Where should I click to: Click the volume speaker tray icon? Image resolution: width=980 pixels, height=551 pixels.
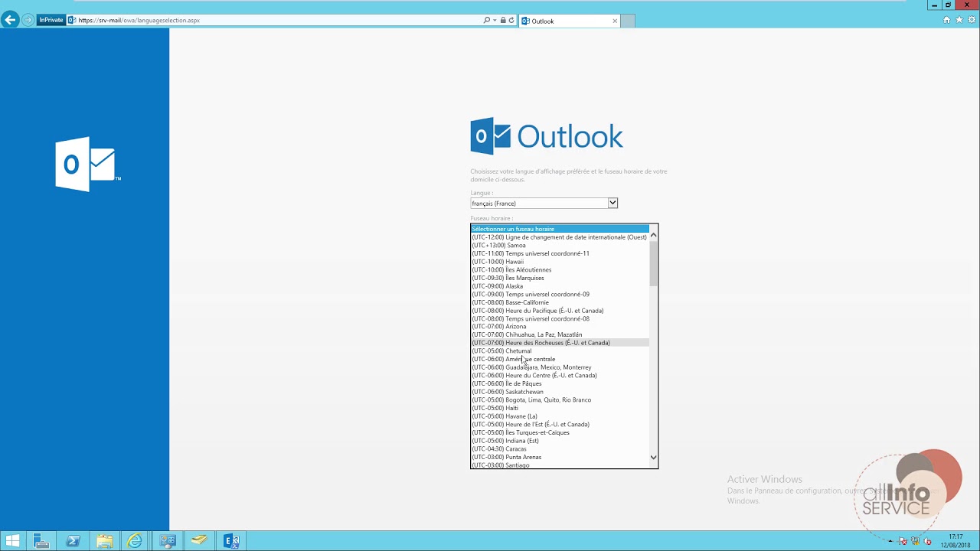[928, 542]
